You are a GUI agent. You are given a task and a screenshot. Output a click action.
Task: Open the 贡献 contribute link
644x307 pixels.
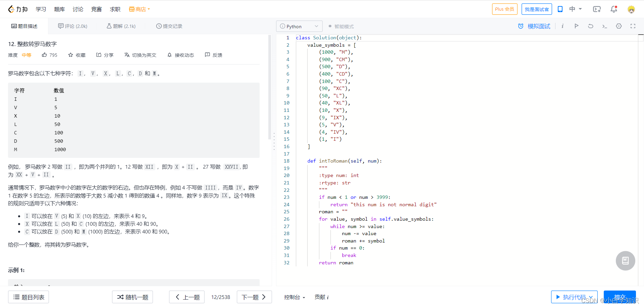(x=321, y=297)
